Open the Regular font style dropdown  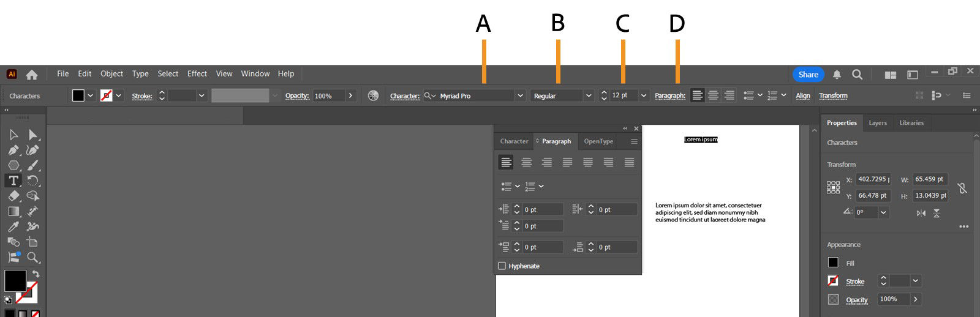click(589, 96)
